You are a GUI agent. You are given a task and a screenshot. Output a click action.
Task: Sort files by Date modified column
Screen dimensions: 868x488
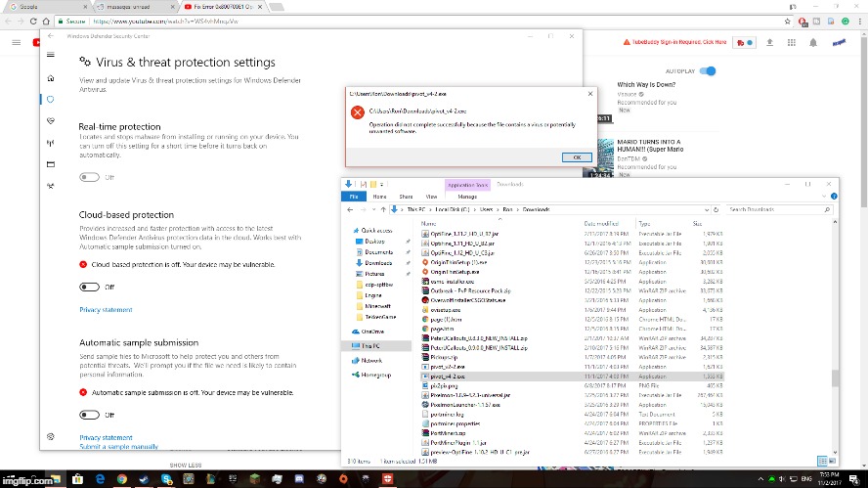pos(601,224)
